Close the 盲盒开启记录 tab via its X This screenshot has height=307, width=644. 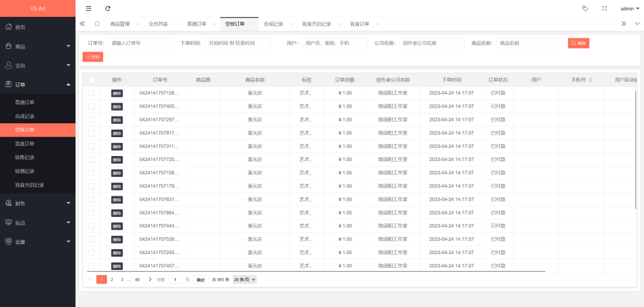pyautogui.click(x=339, y=24)
